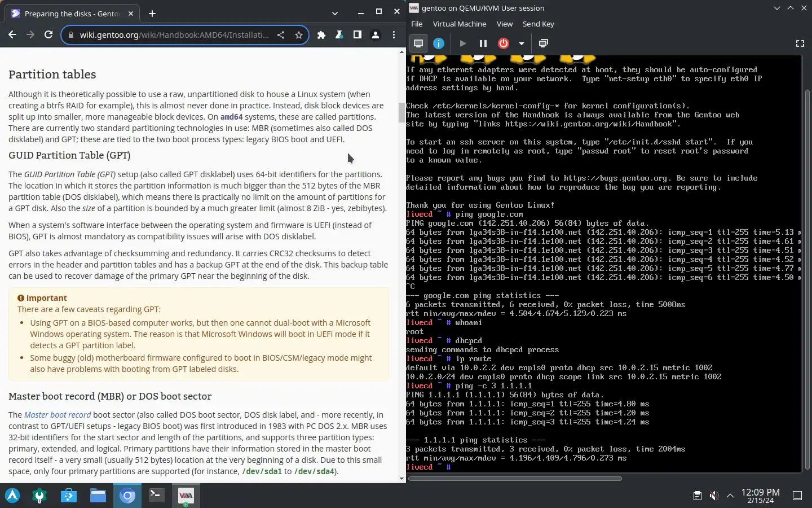This screenshot has height=508, width=812.
Task: Shut down the VM with power button
Action: coord(504,43)
